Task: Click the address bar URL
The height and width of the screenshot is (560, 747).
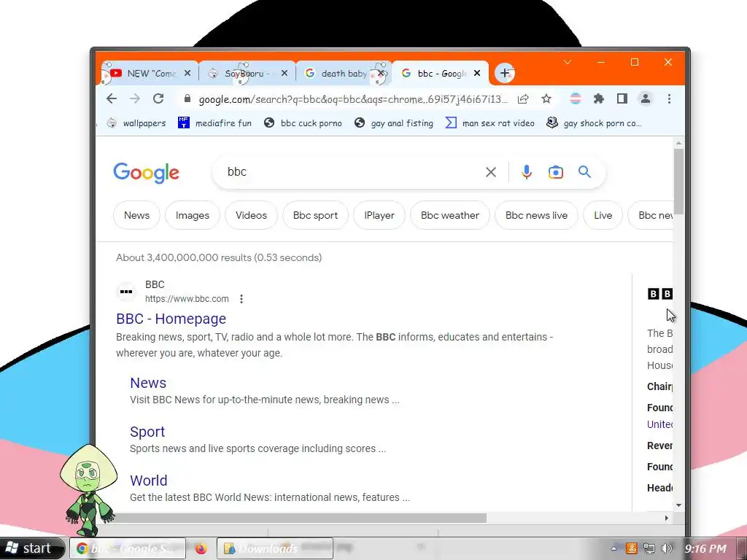Action: (x=353, y=99)
